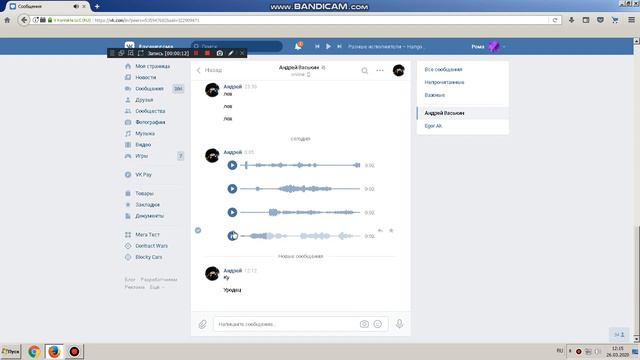Open Мега Тест app link
This screenshot has height=360, width=640.
tap(147, 235)
